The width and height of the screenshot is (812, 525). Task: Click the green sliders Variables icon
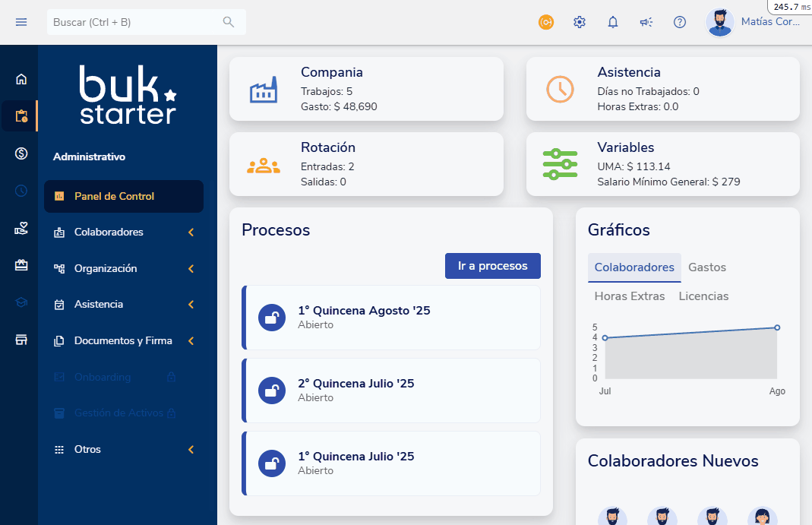click(x=560, y=164)
